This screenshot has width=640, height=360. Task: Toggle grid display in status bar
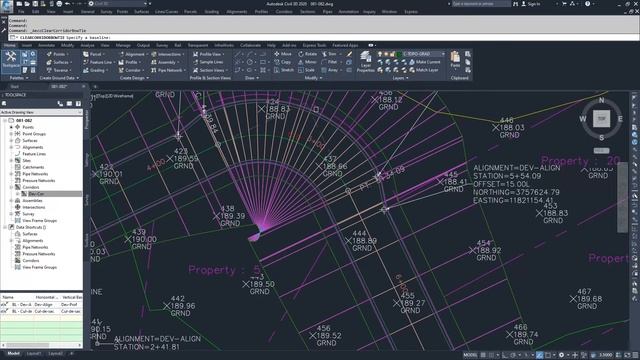483,355
